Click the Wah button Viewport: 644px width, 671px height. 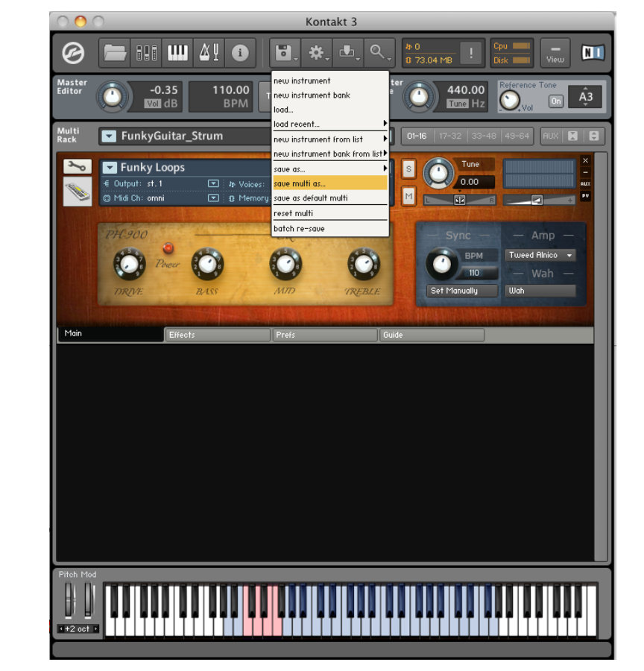tap(540, 291)
